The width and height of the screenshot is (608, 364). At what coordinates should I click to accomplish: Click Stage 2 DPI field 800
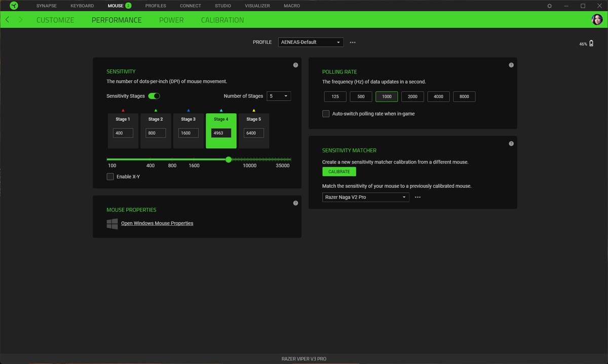tap(156, 133)
